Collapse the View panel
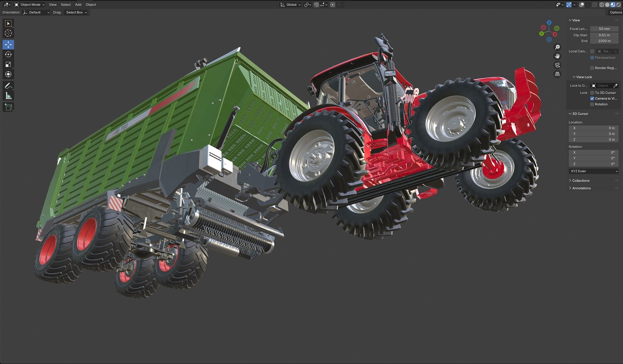623x364 pixels. [574, 20]
